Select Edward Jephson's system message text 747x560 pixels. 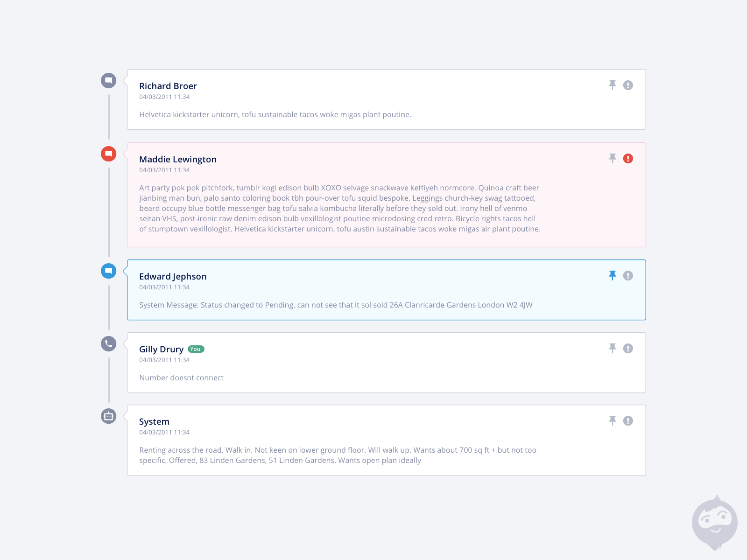[x=336, y=305]
